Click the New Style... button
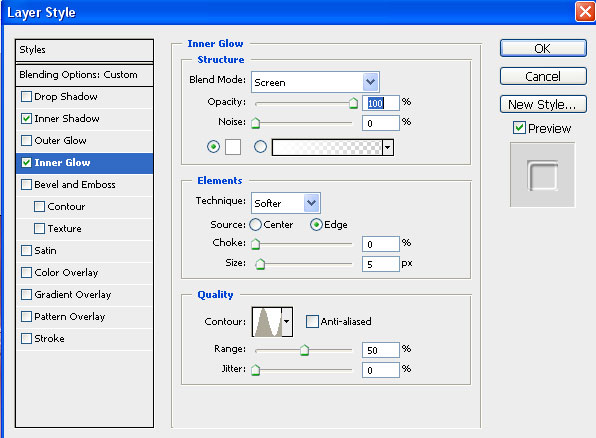Image resolution: width=596 pixels, height=438 pixels. (x=543, y=104)
